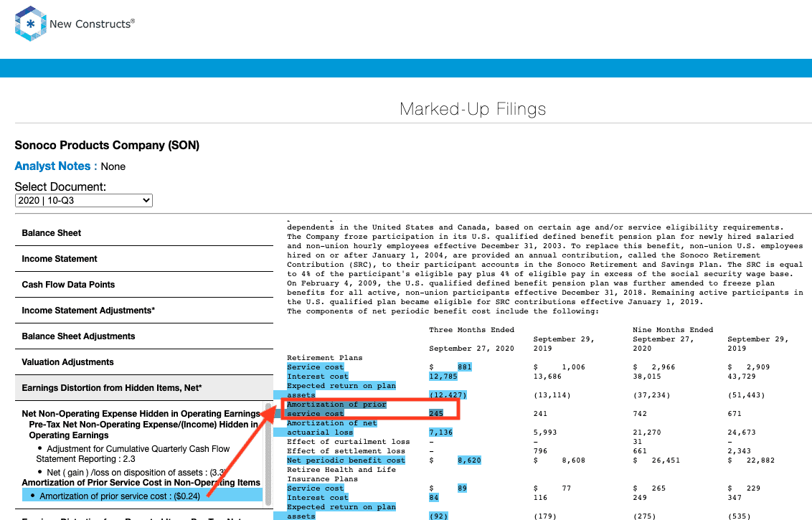
Task: Click highlighted value (92)
Action: pos(438,516)
